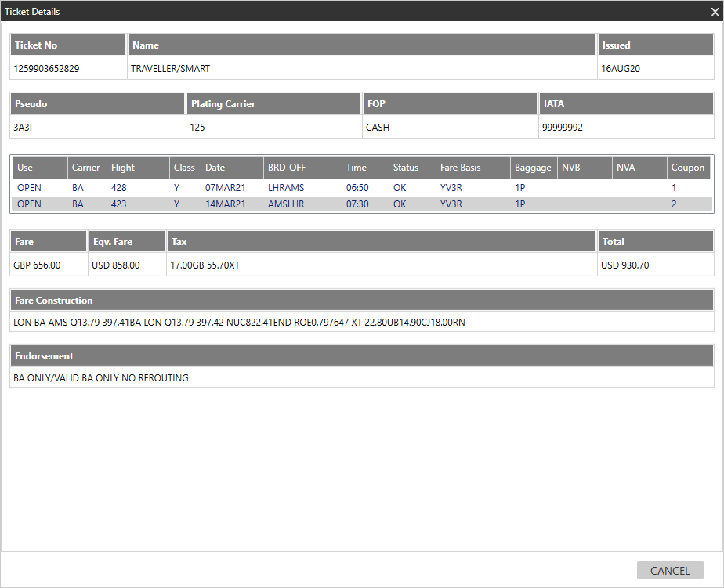This screenshot has height=588, width=724.
Task: Sort by the Date column header
Action: (232, 168)
